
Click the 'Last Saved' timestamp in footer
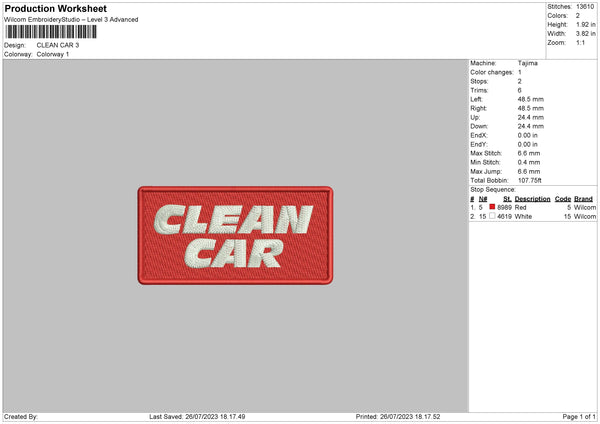(x=197, y=416)
